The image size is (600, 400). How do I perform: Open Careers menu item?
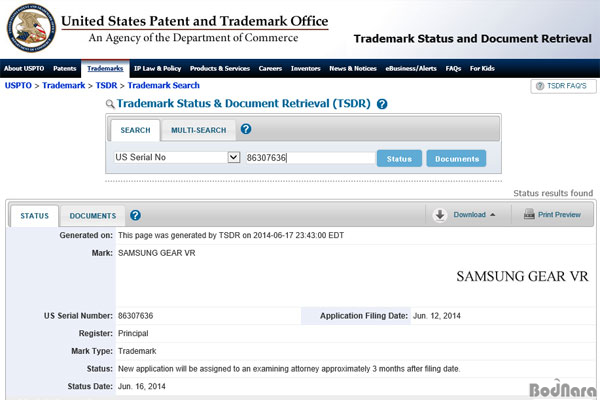click(x=270, y=69)
